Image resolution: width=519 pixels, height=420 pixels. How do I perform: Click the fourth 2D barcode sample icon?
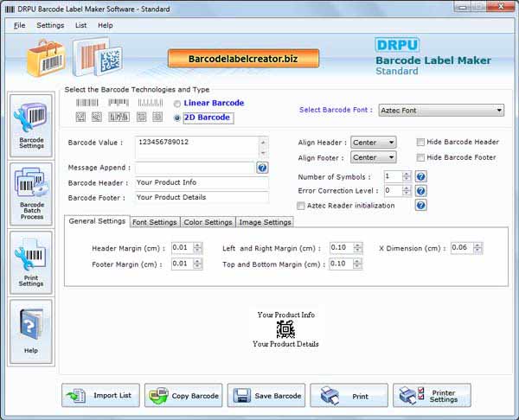[x=141, y=117]
